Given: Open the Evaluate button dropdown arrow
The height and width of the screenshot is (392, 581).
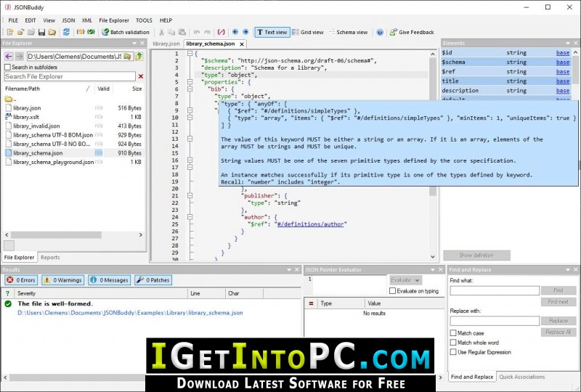Looking at the screenshot, I should click(x=417, y=280).
